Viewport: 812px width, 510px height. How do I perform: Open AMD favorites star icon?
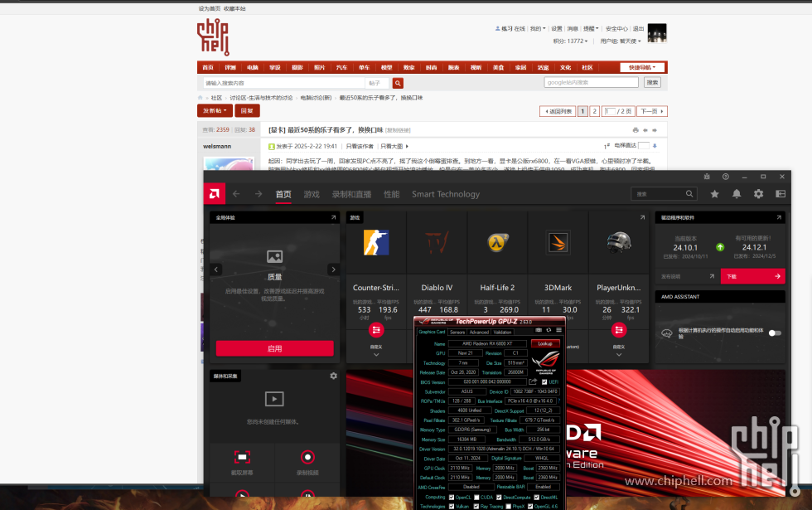714,194
